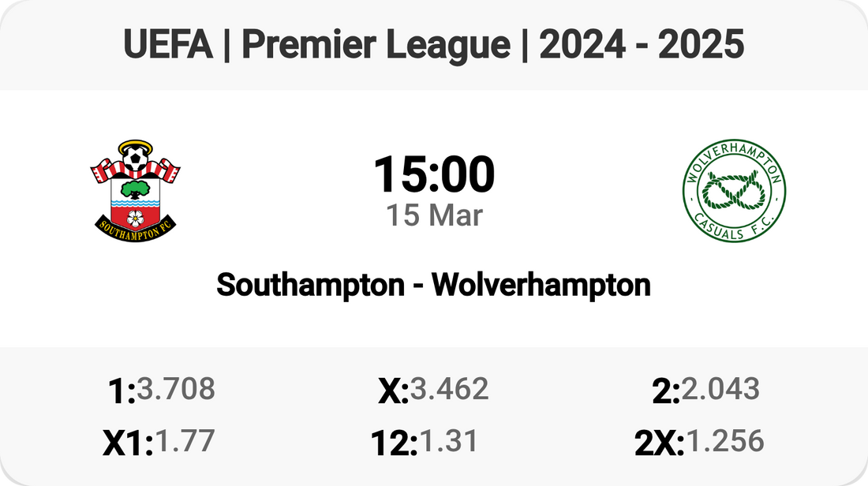Click the football atop Southampton's crest
The width and height of the screenshot is (868, 486).
(x=136, y=157)
